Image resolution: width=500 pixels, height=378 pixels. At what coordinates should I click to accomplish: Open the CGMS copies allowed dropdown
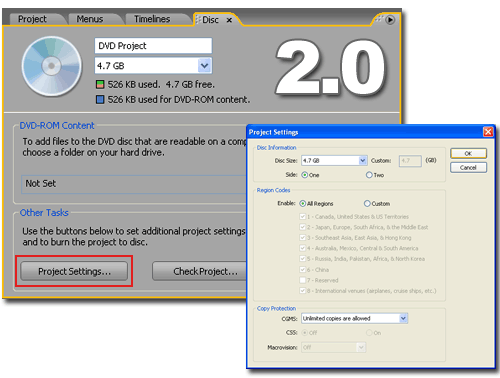(355, 318)
